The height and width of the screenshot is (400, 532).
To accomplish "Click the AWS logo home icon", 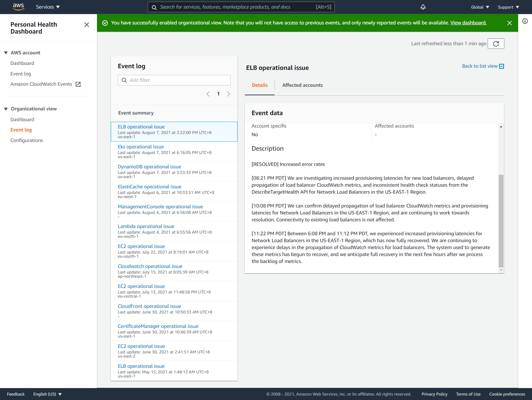I will [18, 7].
